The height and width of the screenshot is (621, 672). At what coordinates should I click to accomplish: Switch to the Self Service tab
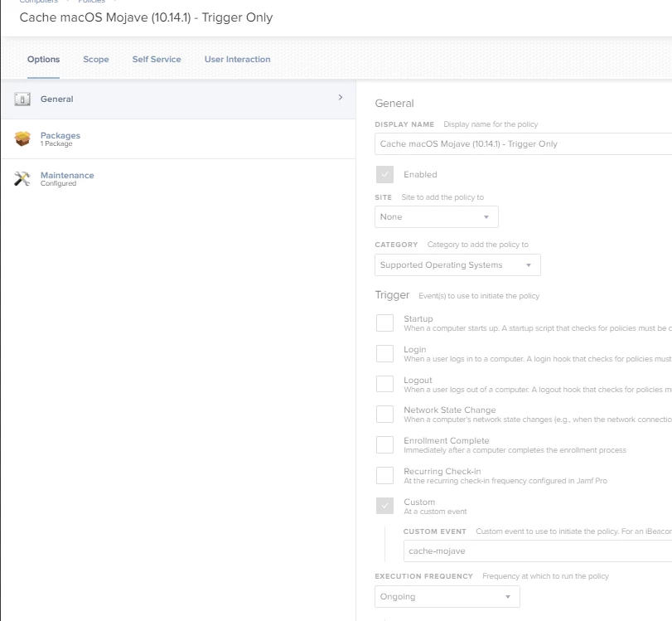pos(157,59)
